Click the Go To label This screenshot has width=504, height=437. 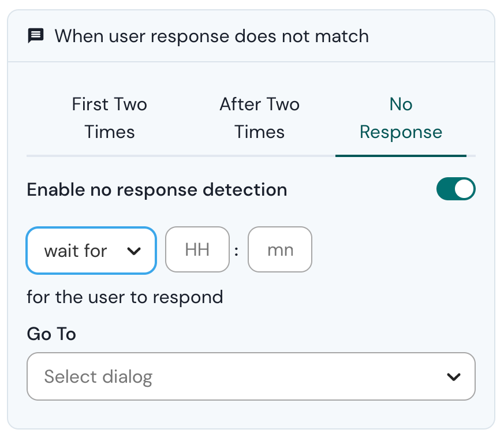[x=51, y=334]
